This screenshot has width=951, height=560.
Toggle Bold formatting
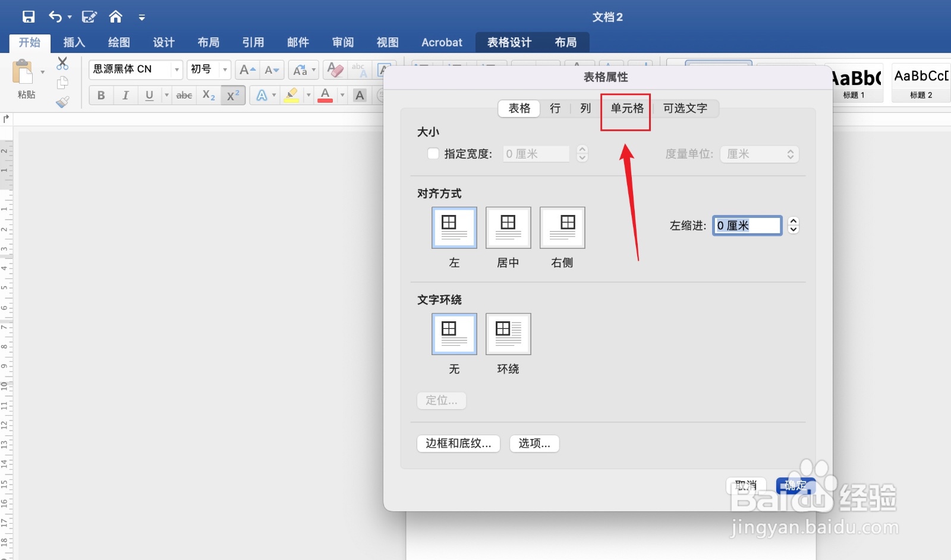click(101, 95)
